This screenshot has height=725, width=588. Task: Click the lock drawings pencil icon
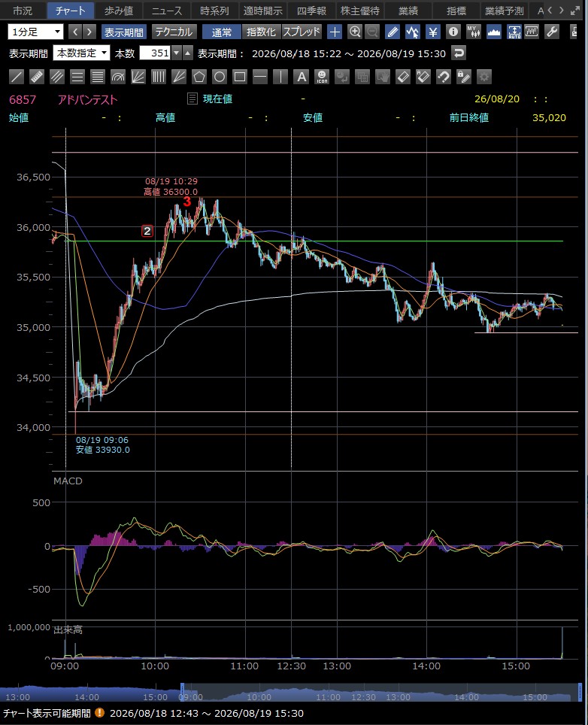tap(464, 77)
